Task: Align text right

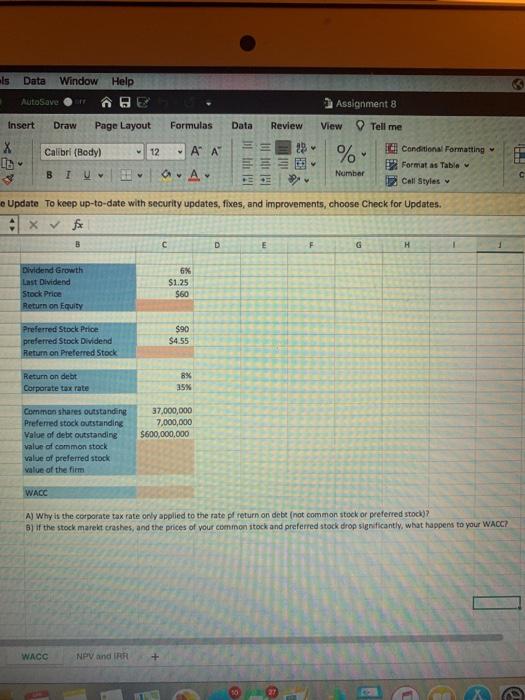Action: click(x=283, y=164)
